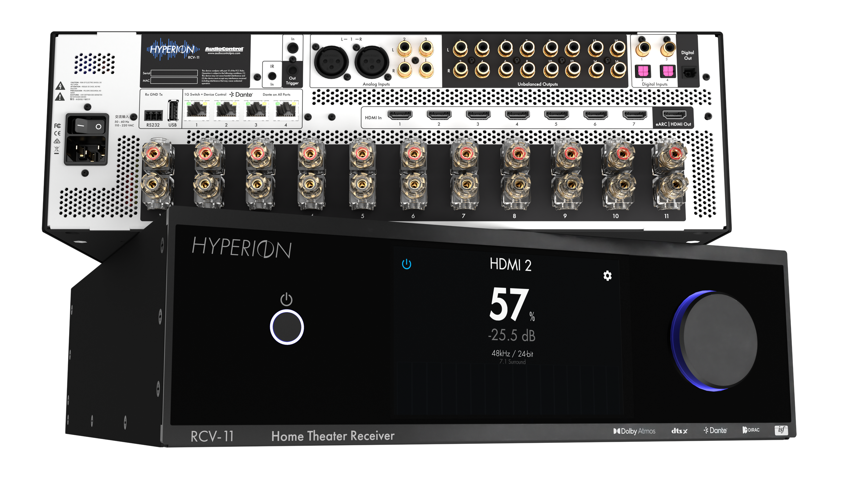The width and height of the screenshot is (868, 488).
Task: Click the DTS:X logo badge
Action: pos(679,431)
